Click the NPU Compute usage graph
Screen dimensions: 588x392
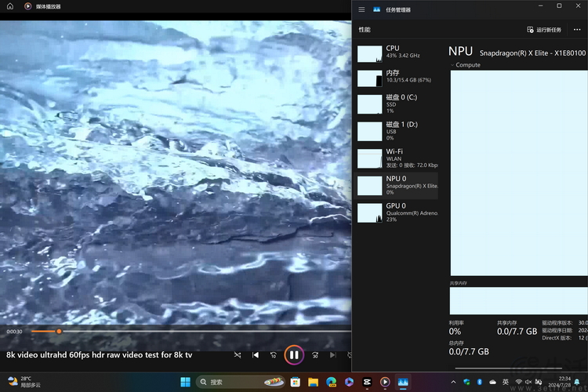tap(519, 173)
